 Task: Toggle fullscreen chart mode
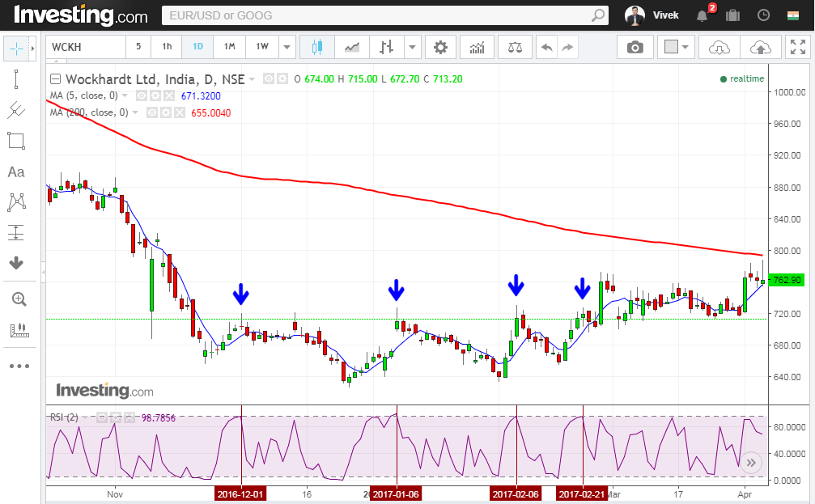798,47
